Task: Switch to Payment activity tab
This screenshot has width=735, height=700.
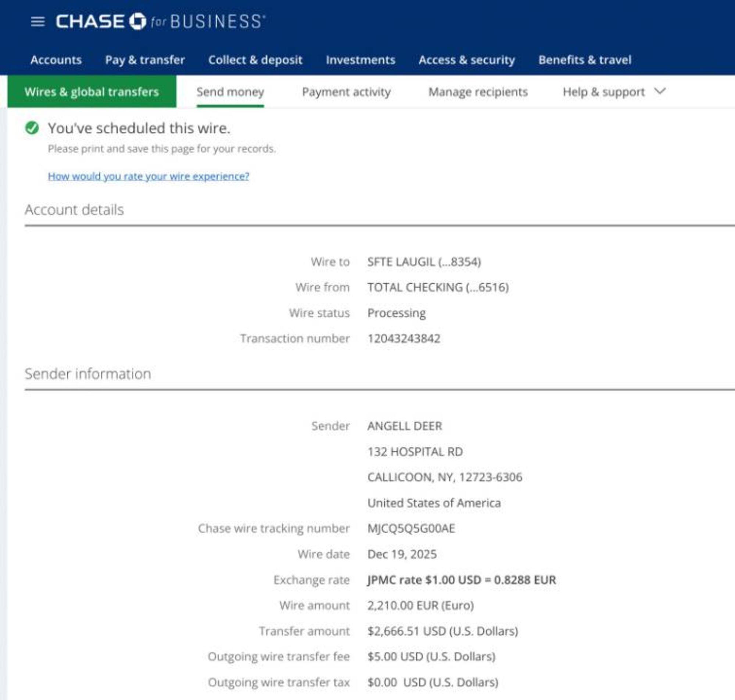Action: coord(346,92)
